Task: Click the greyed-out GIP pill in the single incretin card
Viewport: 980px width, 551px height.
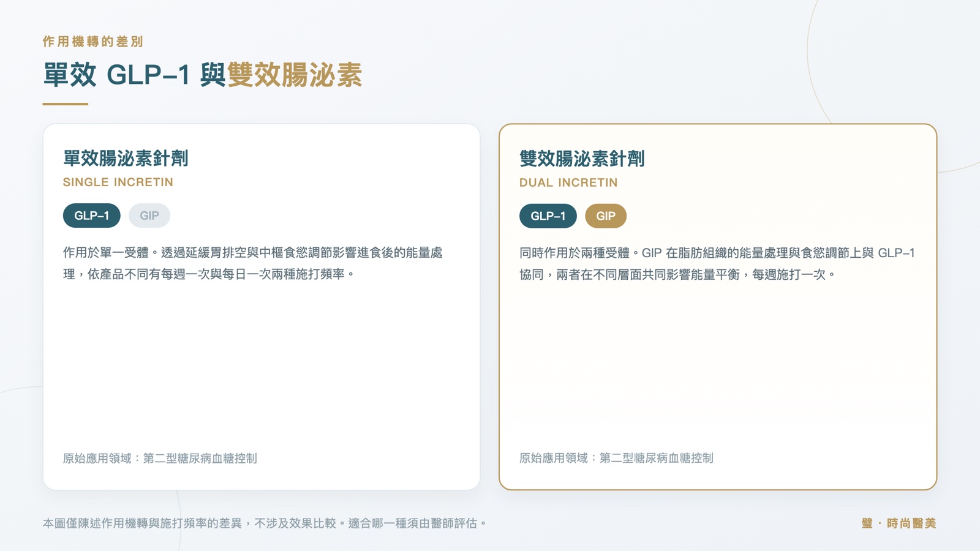Action: click(149, 216)
